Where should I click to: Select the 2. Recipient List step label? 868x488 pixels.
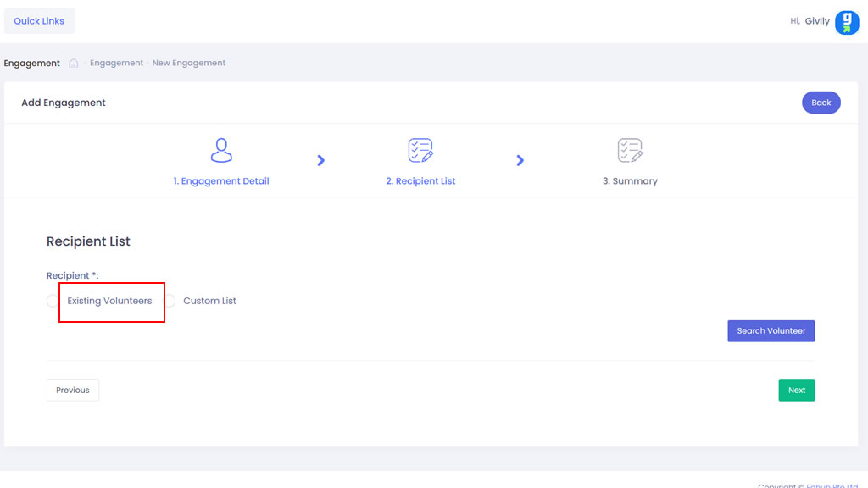coord(420,180)
